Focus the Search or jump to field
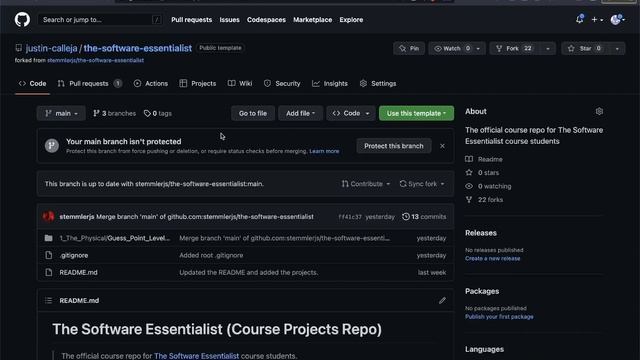This screenshot has height=360, width=640. [x=100, y=20]
